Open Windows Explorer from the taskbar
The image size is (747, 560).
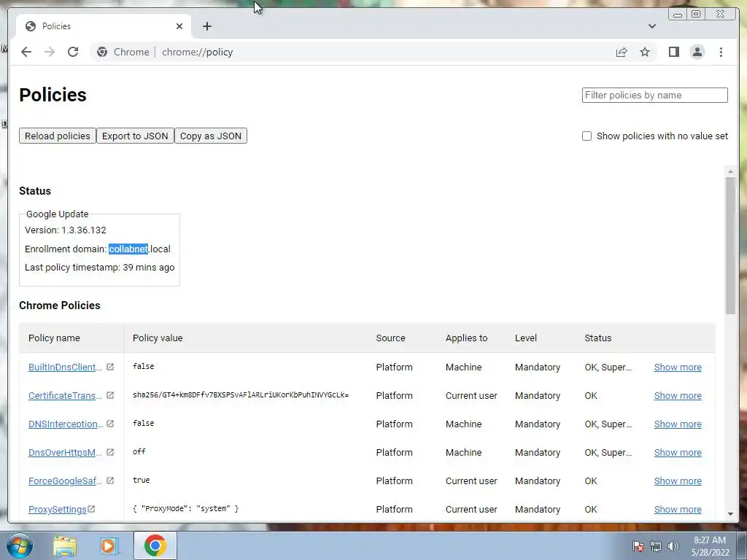pyautogui.click(x=64, y=545)
